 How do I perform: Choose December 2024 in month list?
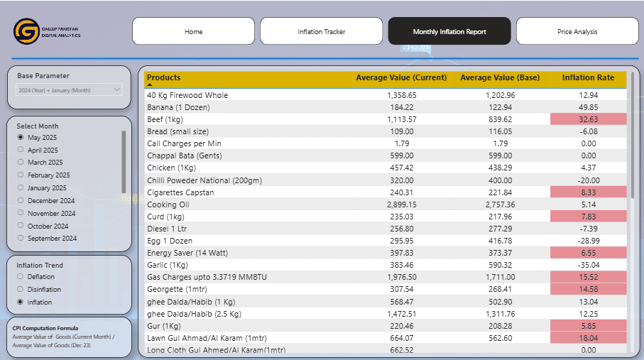click(21, 201)
